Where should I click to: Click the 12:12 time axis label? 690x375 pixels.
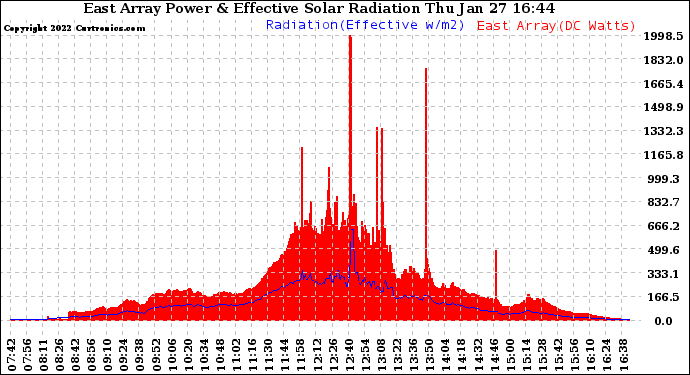(x=317, y=355)
